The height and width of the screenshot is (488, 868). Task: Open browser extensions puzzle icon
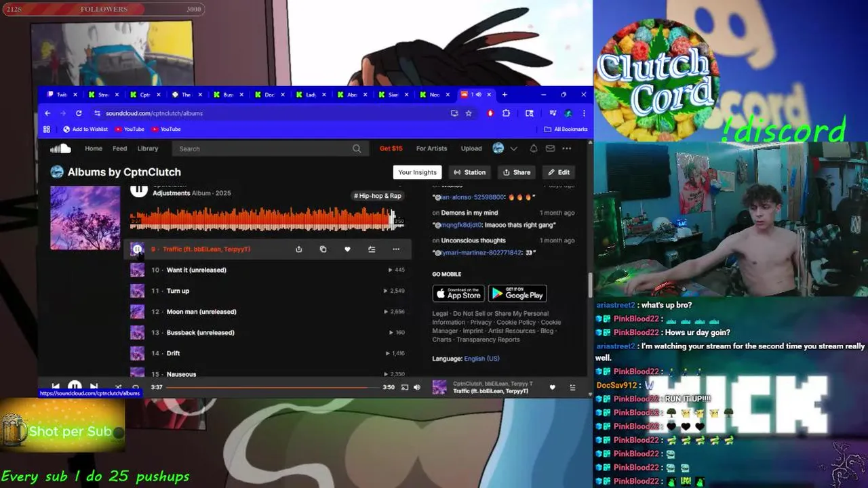(506, 113)
